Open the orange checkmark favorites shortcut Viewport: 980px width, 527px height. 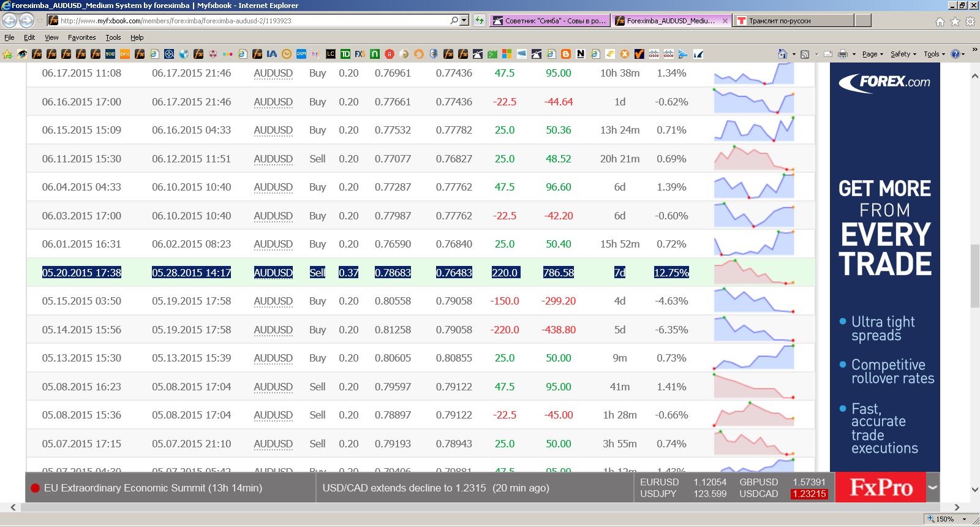pos(639,54)
